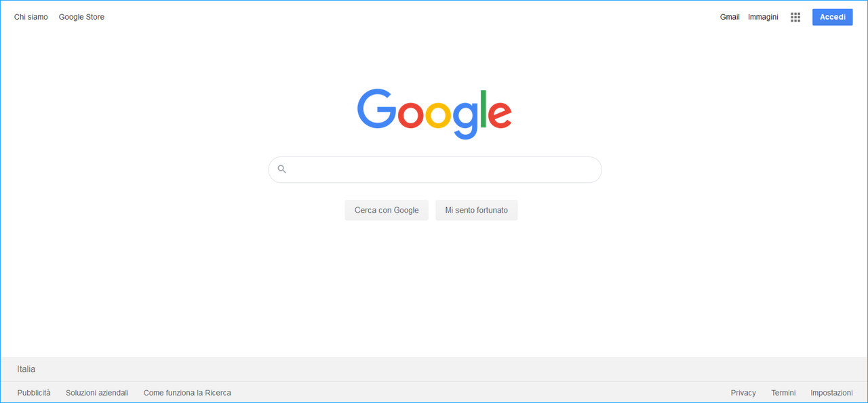The height and width of the screenshot is (403, 868).
Task: Open the Soluzioni aziendali footer link
Action: coord(97,393)
